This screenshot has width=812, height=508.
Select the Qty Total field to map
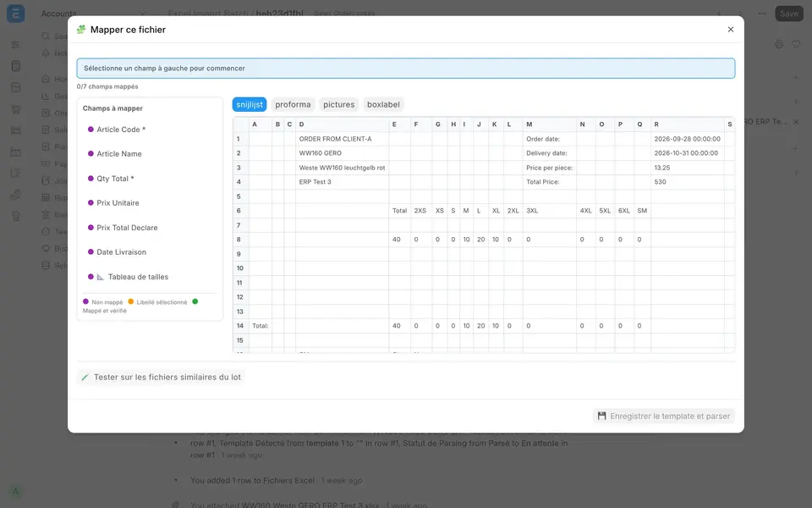tap(150, 179)
